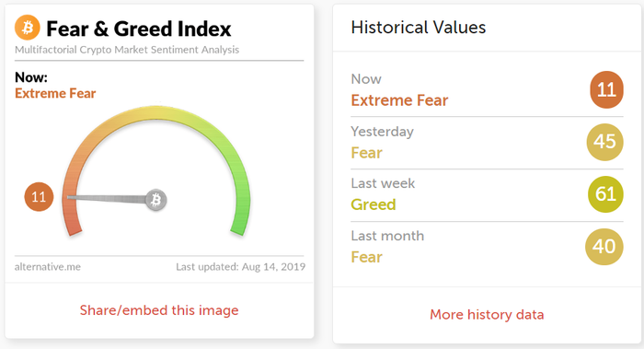
Task: Click the Historical Values heading
Action: [418, 28]
